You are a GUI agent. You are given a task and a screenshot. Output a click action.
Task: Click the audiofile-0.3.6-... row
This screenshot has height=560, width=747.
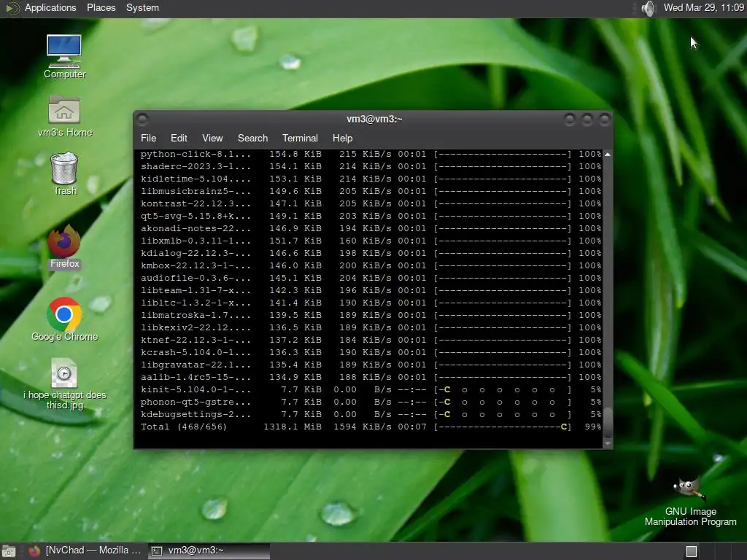(x=371, y=278)
